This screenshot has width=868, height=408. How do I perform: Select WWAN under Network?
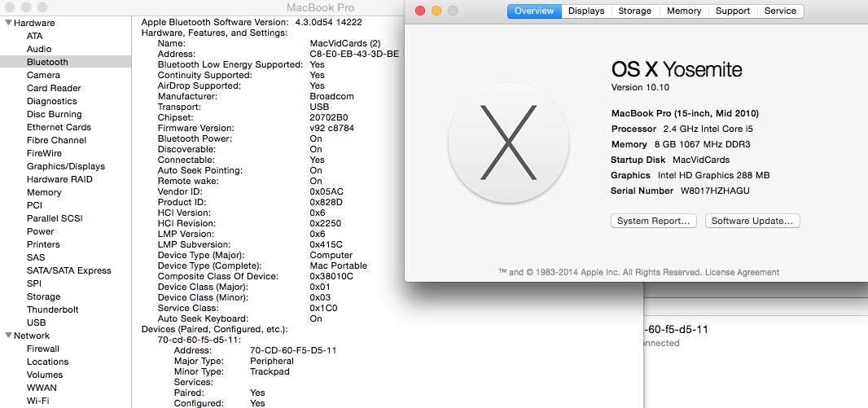point(42,388)
